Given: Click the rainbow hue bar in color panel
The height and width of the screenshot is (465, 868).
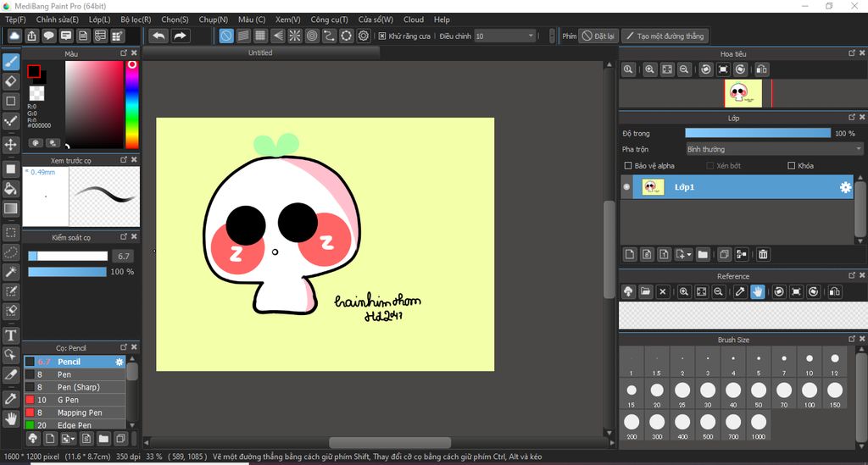Looking at the screenshot, I should 132,103.
